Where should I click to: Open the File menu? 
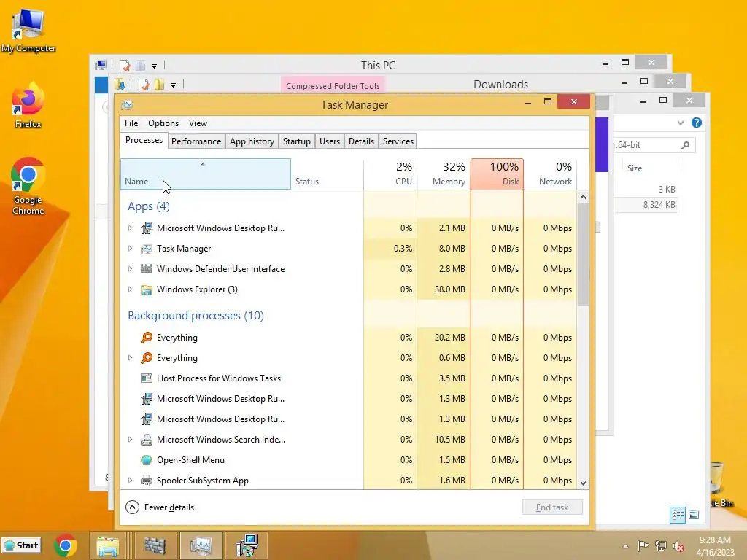click(x=131, y=123)
